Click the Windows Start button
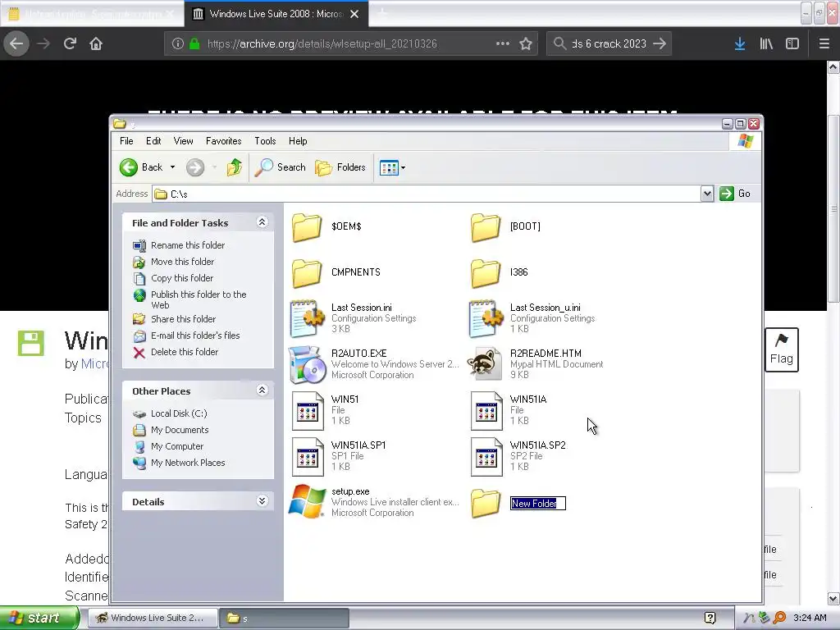The image size is (840, 630). pyautogui.click(x=39, y=619)
